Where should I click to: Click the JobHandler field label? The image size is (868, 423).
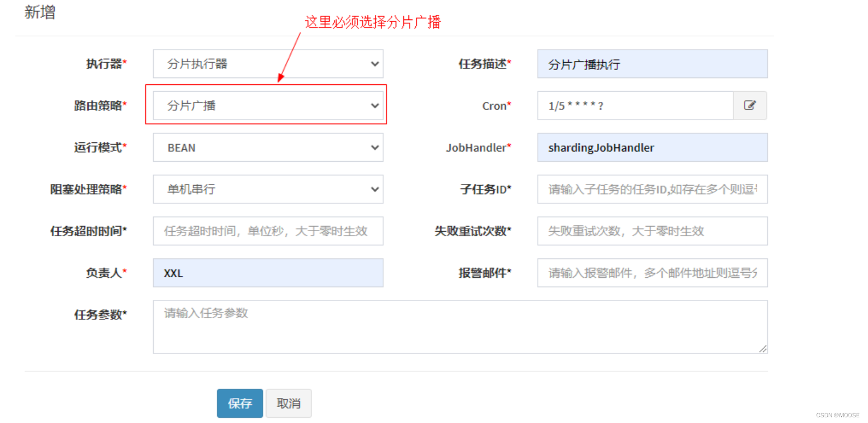pos(478,147)
